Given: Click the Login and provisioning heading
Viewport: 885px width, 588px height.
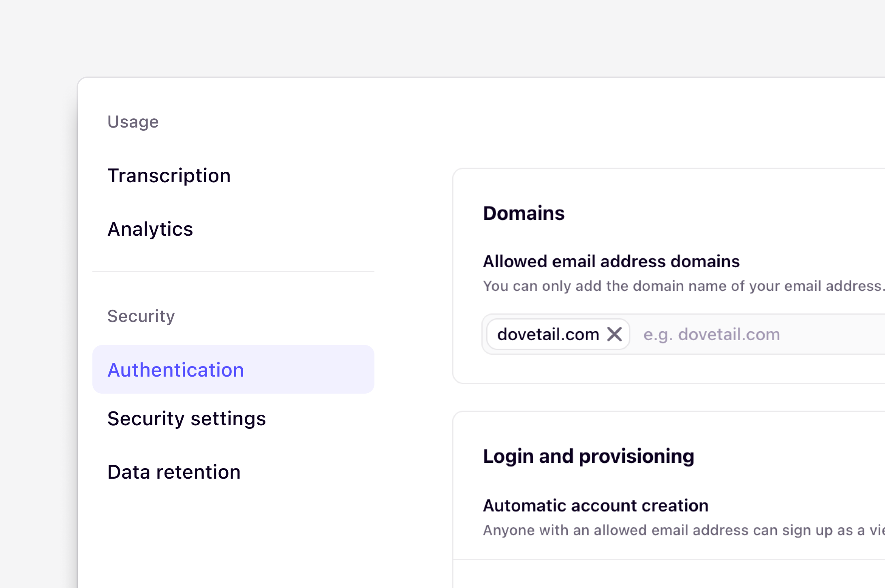Looking at the screenshot, I should pos(589,456).
